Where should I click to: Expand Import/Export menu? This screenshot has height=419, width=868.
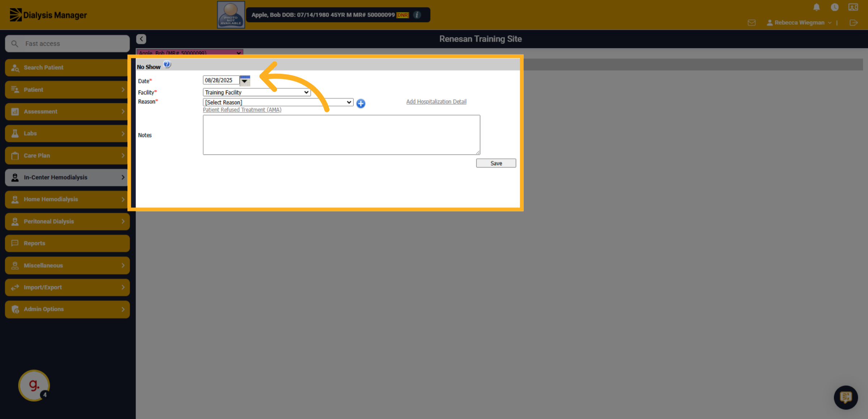(67, 287)
